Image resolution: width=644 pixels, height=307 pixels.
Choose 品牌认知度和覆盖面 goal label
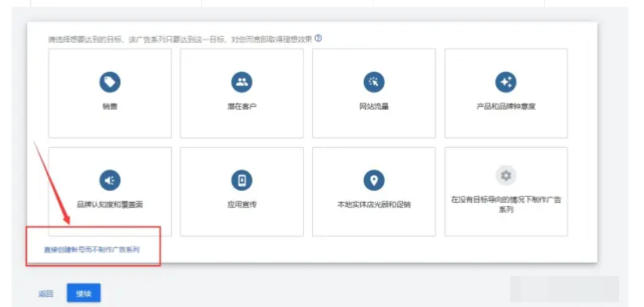[x=110, y=204]
